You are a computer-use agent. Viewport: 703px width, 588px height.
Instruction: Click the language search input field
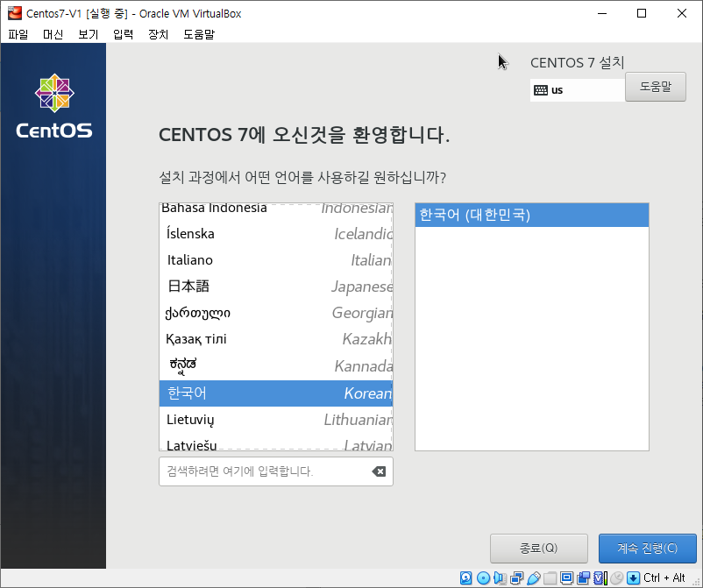[x=276, y=471]
